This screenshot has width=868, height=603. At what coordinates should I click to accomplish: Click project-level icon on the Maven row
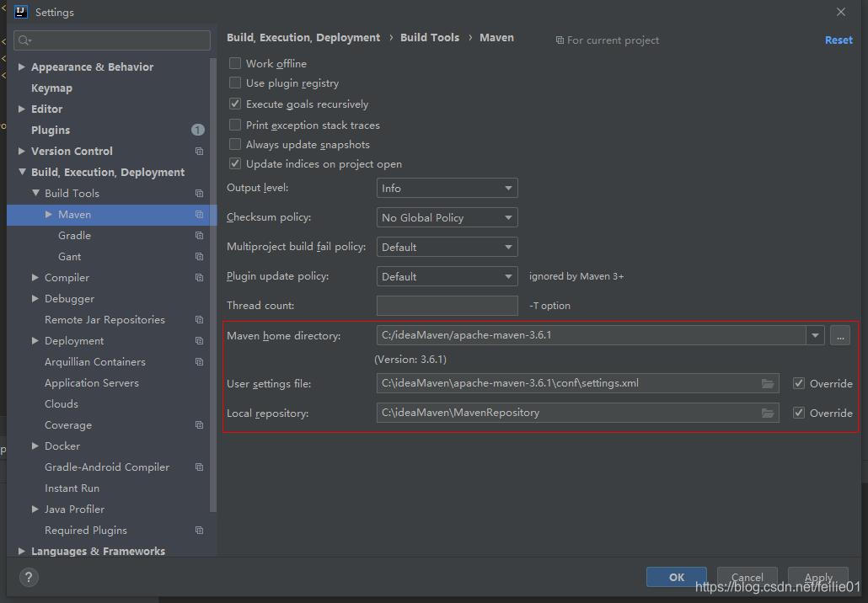point(199,215)
